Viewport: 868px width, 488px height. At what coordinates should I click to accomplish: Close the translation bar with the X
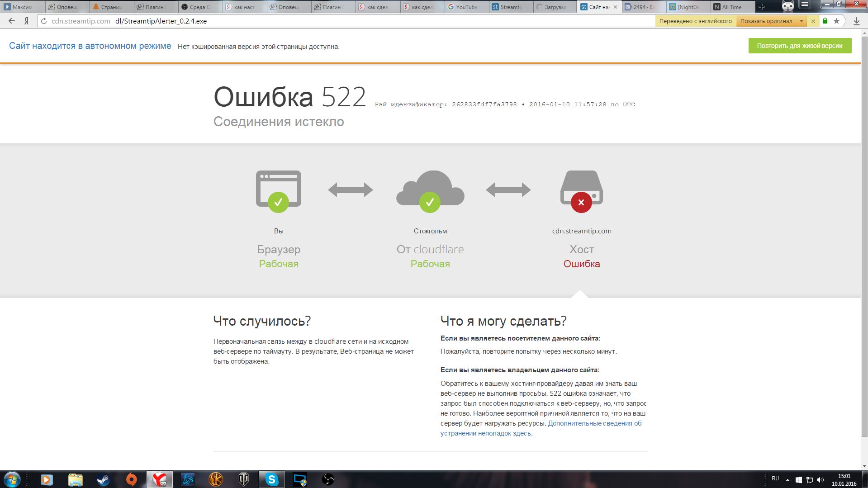pyautogui.click(x=813, y=21)
